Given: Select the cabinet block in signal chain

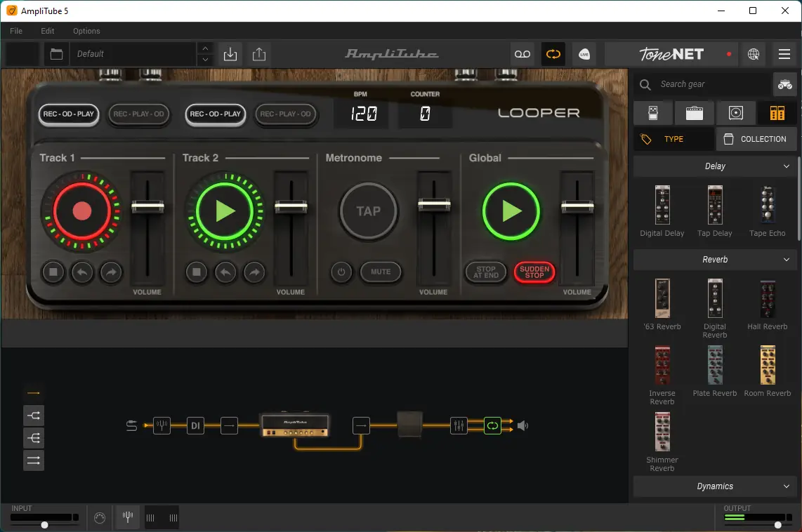Looking at the screenshot, I should [409, 425].
